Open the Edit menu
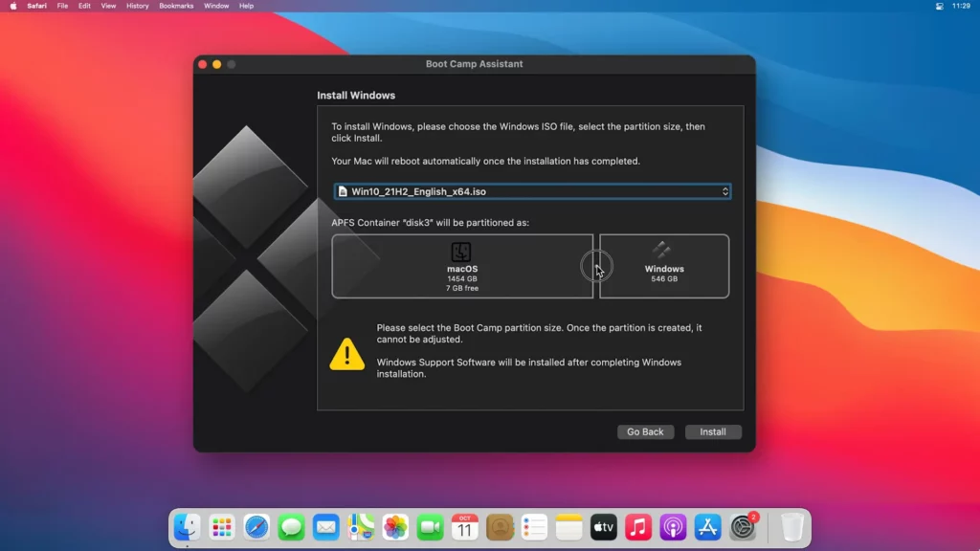This screenshot has width=980, height=551. click(84, 7)
